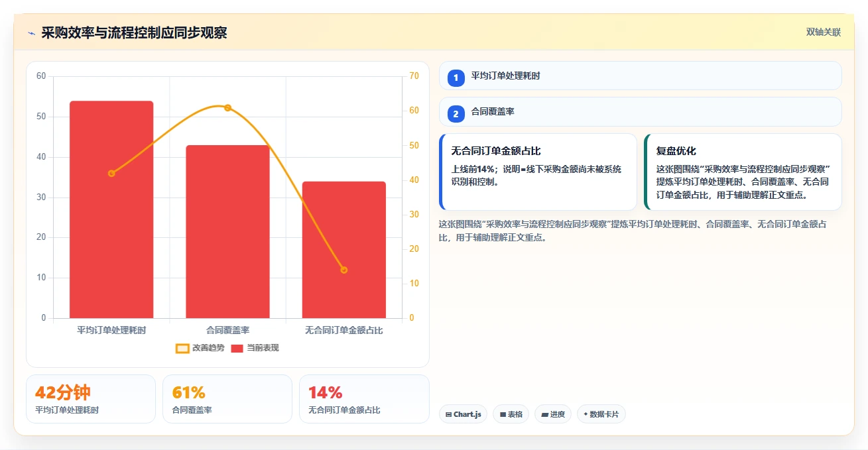Click the x-axis label 无合同订单金额占比
The height and width of the screenshot is (450, 868).
click(343, 330)
